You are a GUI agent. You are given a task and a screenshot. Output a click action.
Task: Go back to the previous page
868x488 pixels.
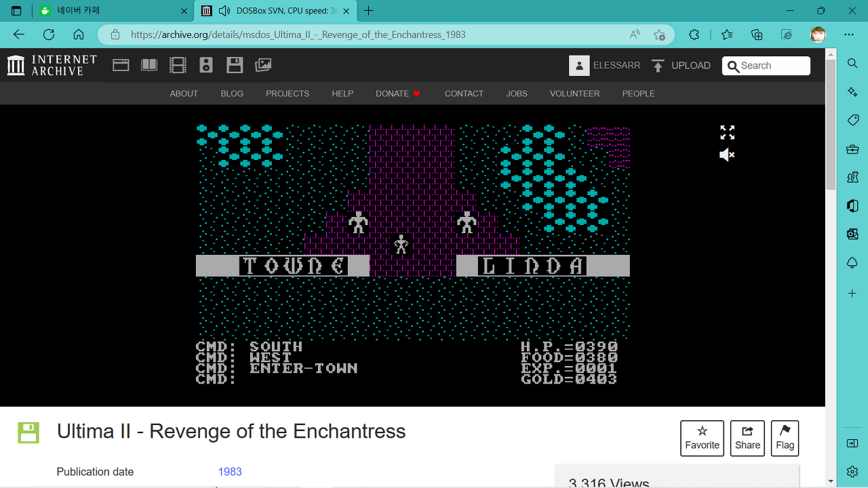pos(19,35)
